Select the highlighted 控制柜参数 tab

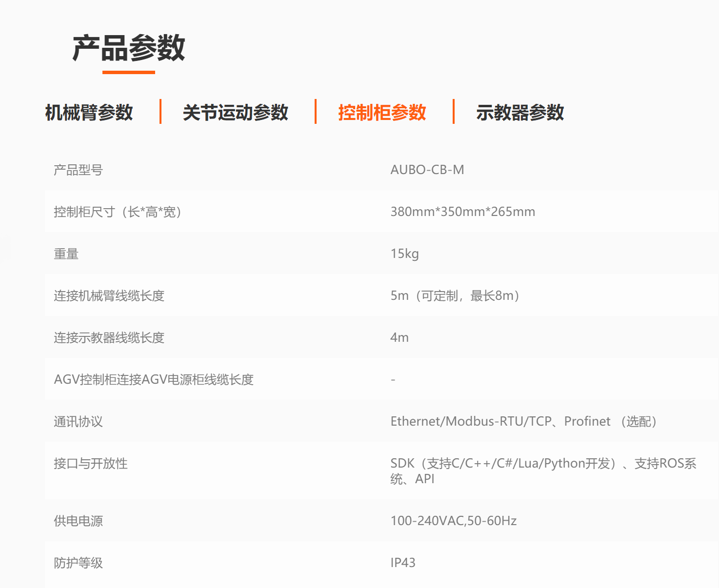pos(382,112)
